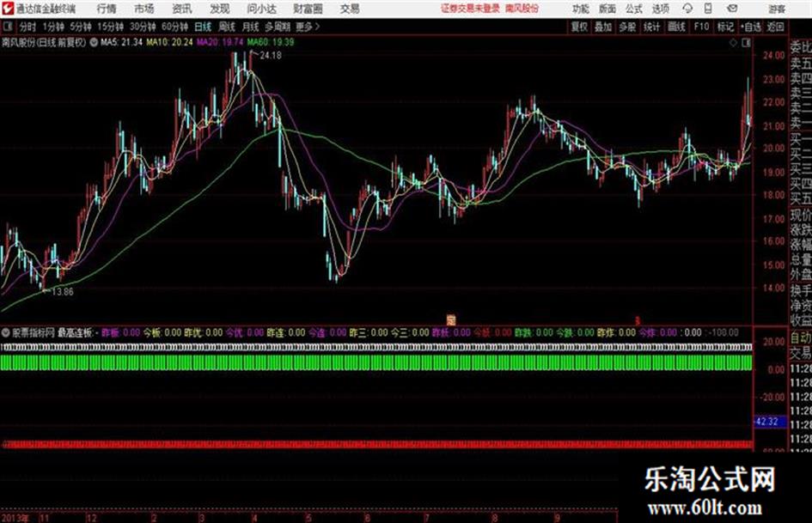Open the 市场 menu
The image size is (812, 523).
pos(144,9)
